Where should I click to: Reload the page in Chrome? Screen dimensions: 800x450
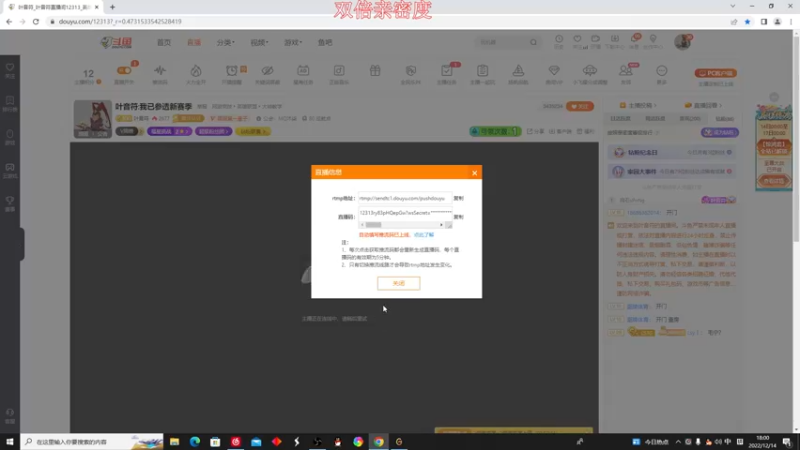(36, 21)
